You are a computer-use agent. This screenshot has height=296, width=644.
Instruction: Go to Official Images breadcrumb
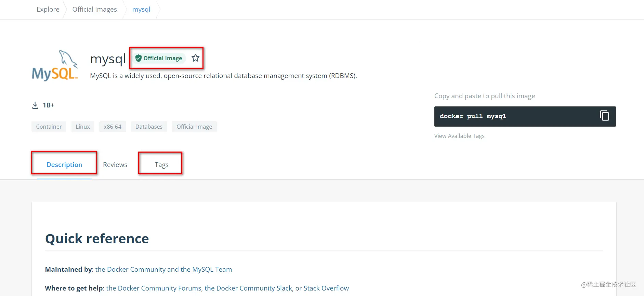click(x=94, y=9)
